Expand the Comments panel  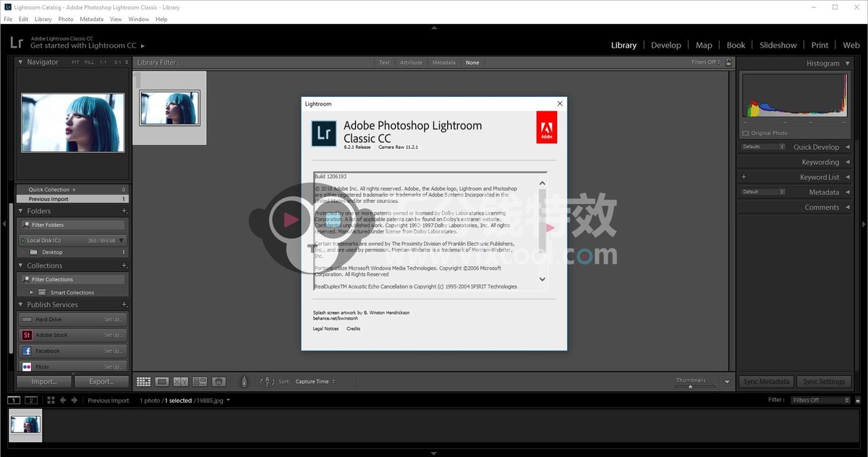tap(849, 207)
